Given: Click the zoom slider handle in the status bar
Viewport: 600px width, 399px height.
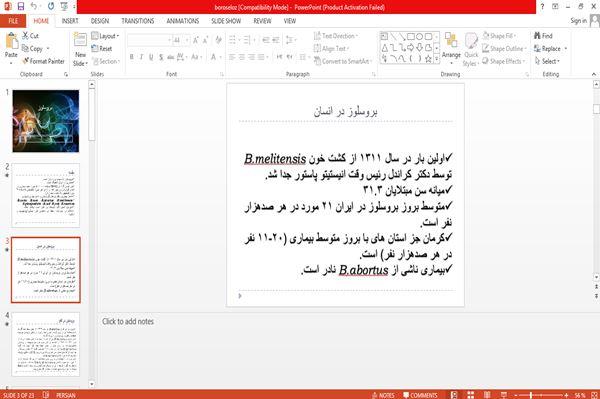Looking at the screenshot, I should [x=531, y=395].
